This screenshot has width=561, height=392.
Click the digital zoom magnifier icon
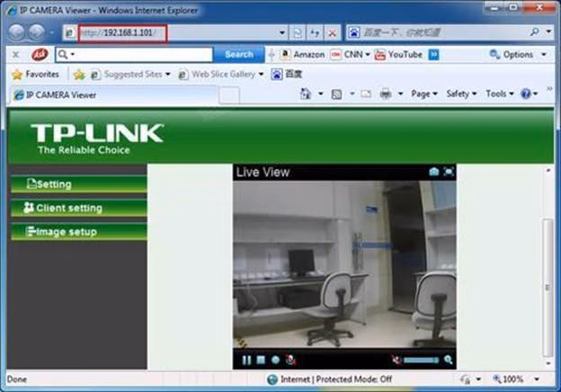[x=448, y=360]
